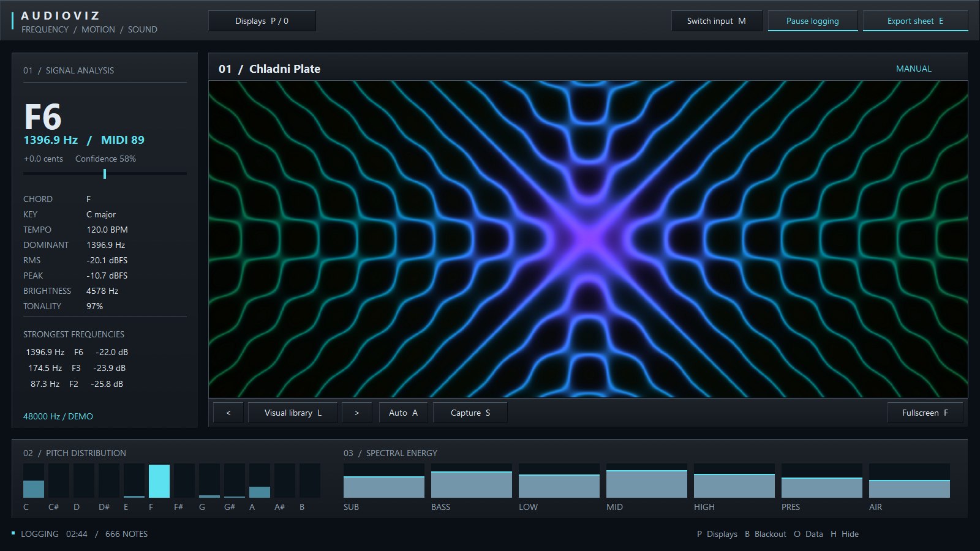Image resolution: width=980 pixels, height=551 pixels.
Task: Select the C pitch distribution bar
Action: [x=34, y=481]
